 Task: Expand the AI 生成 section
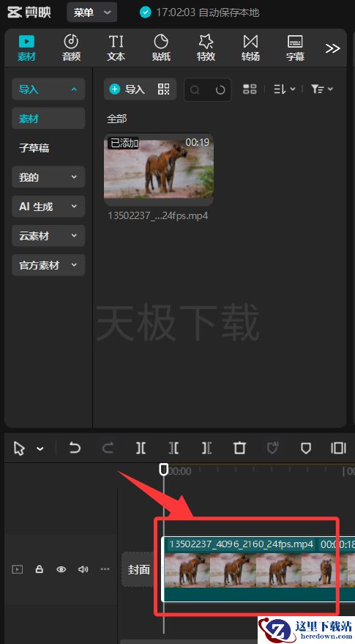click(48, 206)
